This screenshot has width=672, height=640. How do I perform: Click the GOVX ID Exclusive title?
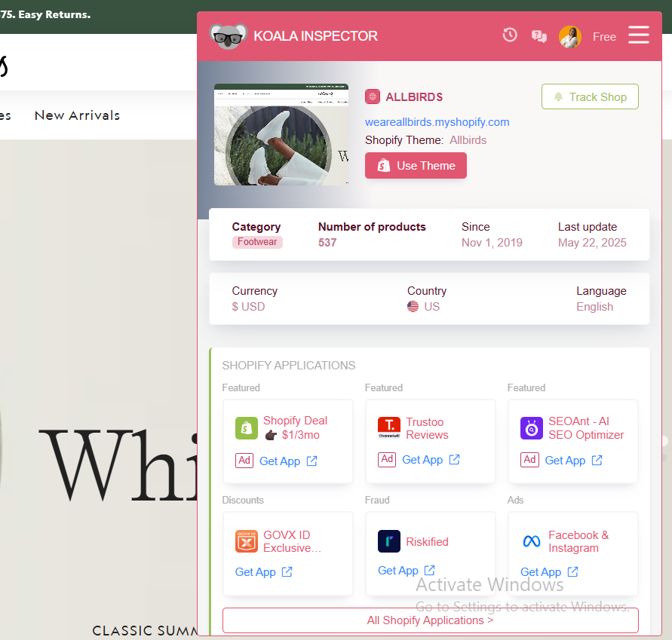click(x=292, y=541)
